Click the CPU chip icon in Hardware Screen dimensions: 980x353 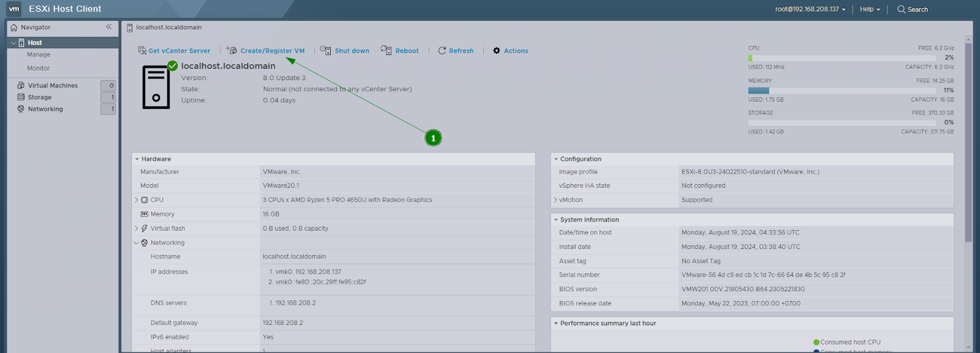click(x=145, y=200)
